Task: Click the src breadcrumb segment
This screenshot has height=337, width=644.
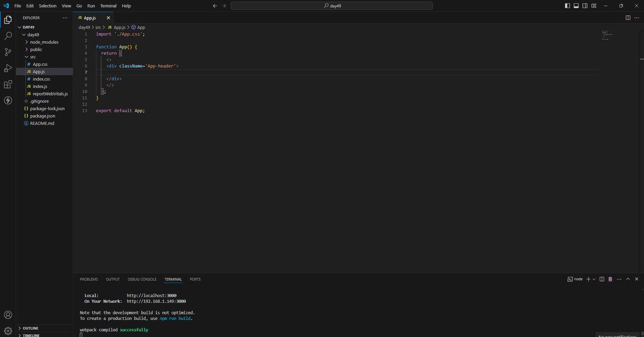Action: [98, 27]
